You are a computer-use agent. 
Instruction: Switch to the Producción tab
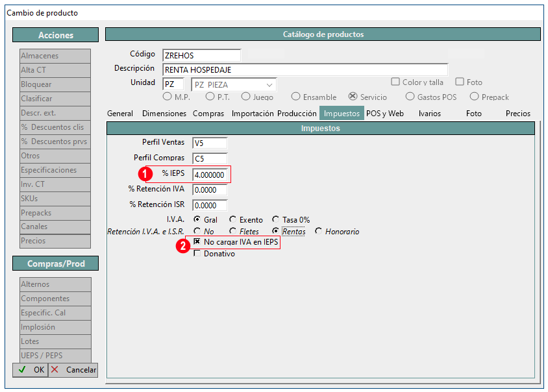(297, 114)
